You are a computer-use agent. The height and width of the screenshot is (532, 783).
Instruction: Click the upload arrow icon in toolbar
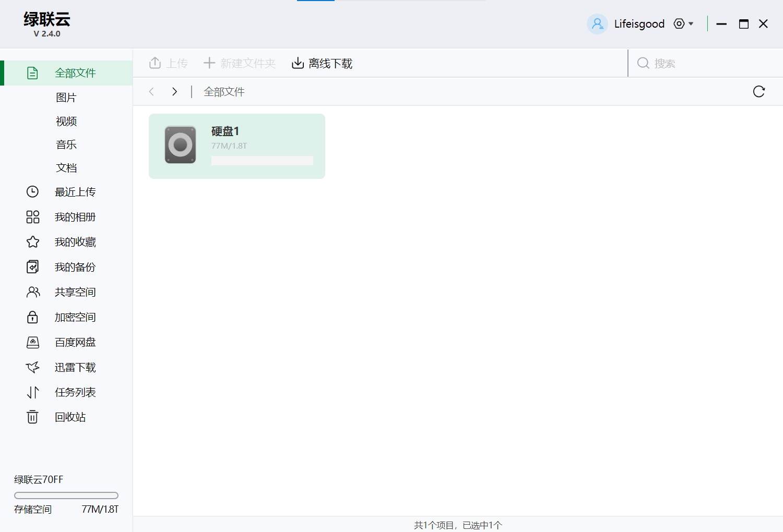[155, 63]
